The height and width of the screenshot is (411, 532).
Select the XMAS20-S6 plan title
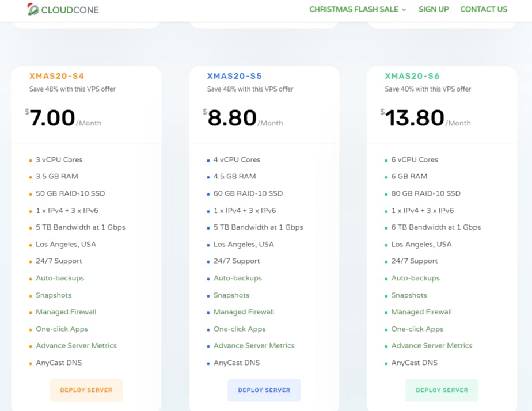pos(412,76)
